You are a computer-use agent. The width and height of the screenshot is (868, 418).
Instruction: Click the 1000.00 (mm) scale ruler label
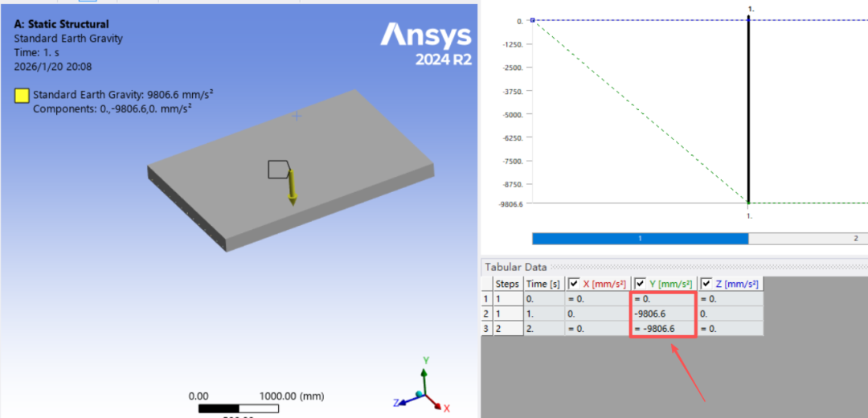pyautogui.click(x=293, y=396)
